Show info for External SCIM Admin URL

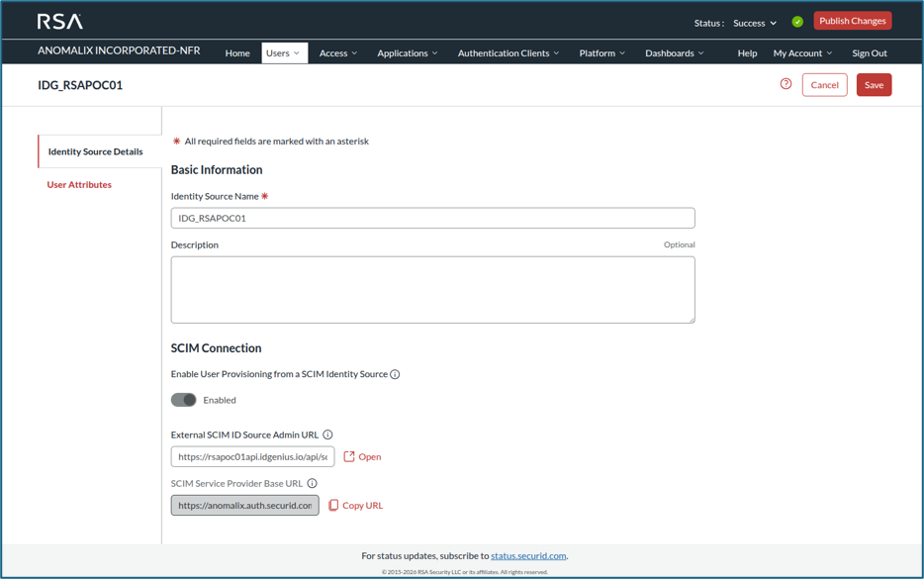327,434
